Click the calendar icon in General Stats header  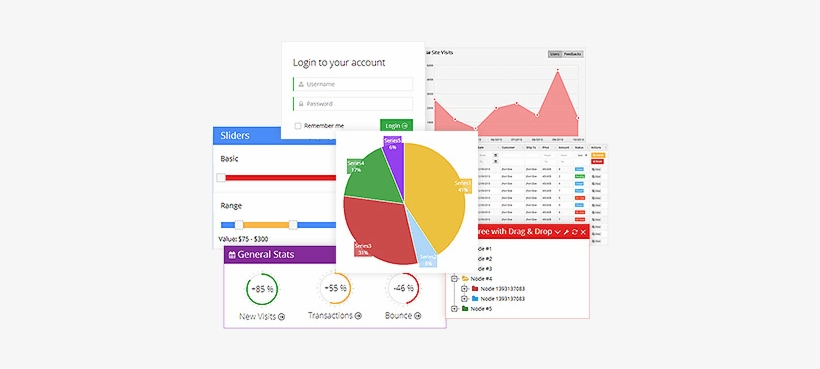[232, 255]
